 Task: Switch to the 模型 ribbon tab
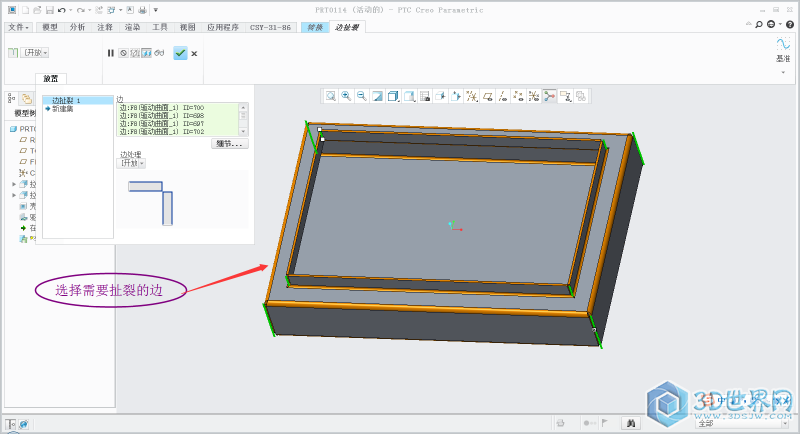click(x=50, y=27)
